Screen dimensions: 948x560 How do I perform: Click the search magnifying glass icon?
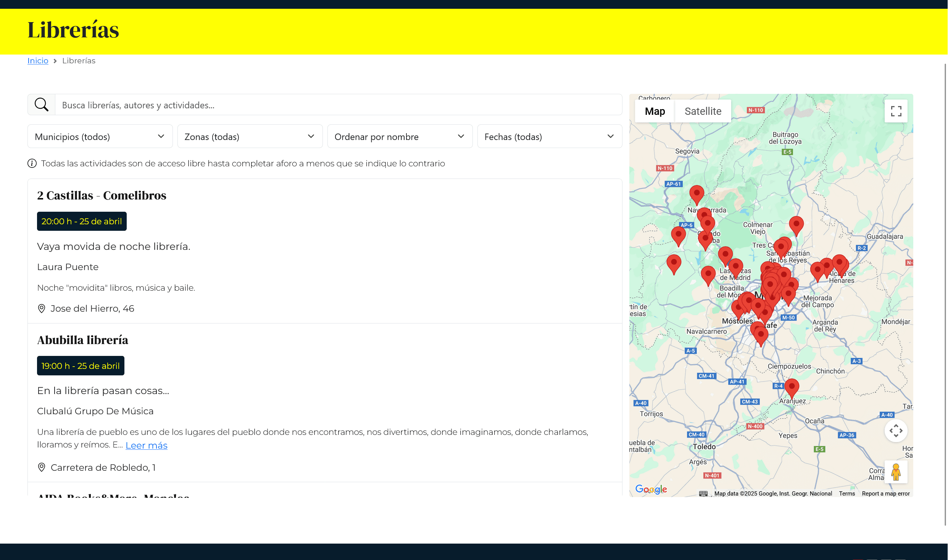[x=41, y=105]
